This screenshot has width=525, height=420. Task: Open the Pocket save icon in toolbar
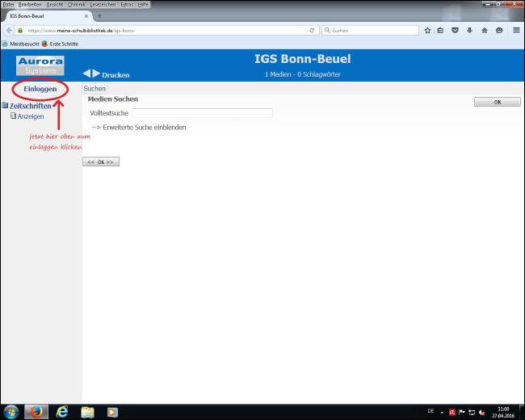tap(455, 30)
